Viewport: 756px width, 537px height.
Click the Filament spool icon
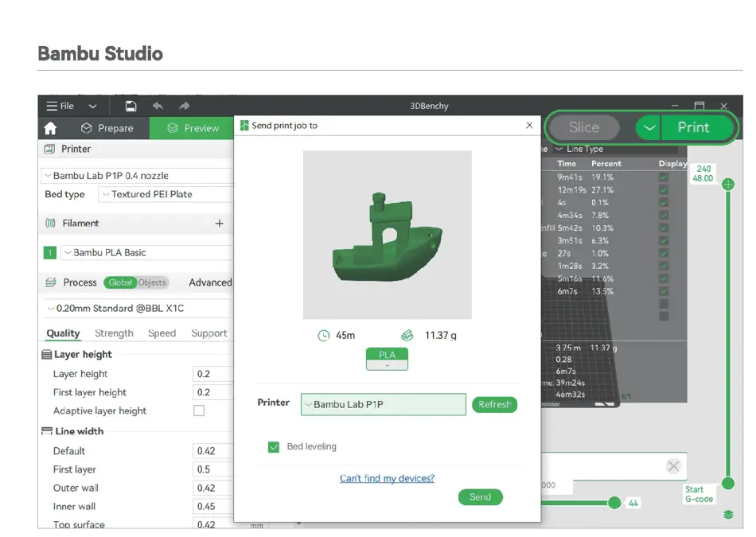pos(50,224)
